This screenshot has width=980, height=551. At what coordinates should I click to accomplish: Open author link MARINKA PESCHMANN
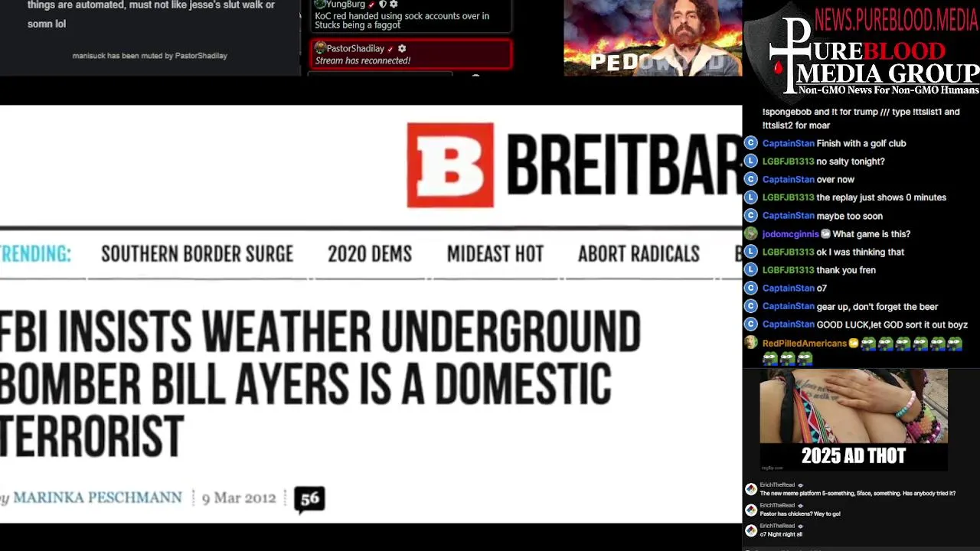click(97, 497)
